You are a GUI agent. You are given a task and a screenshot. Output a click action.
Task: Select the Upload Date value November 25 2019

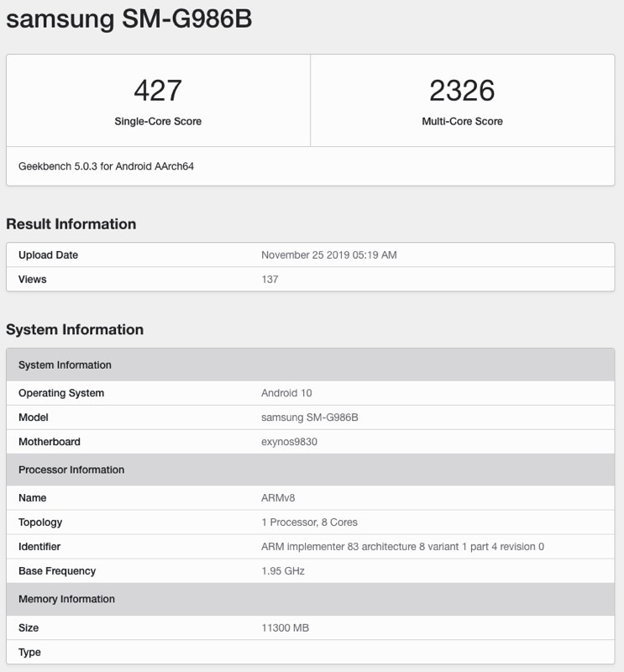click(x=328, y=255)
